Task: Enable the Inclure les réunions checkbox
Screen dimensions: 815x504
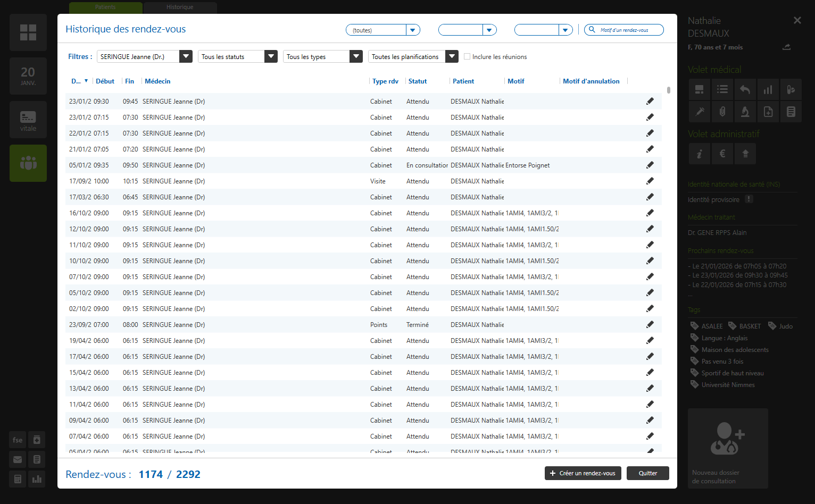Action: pyautogui.click(x=467, y=56)
